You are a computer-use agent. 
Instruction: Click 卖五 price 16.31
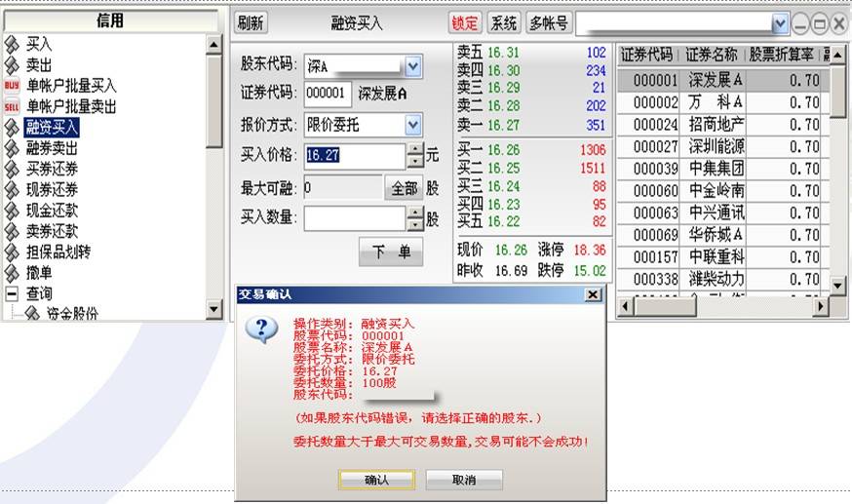(504, 53)
